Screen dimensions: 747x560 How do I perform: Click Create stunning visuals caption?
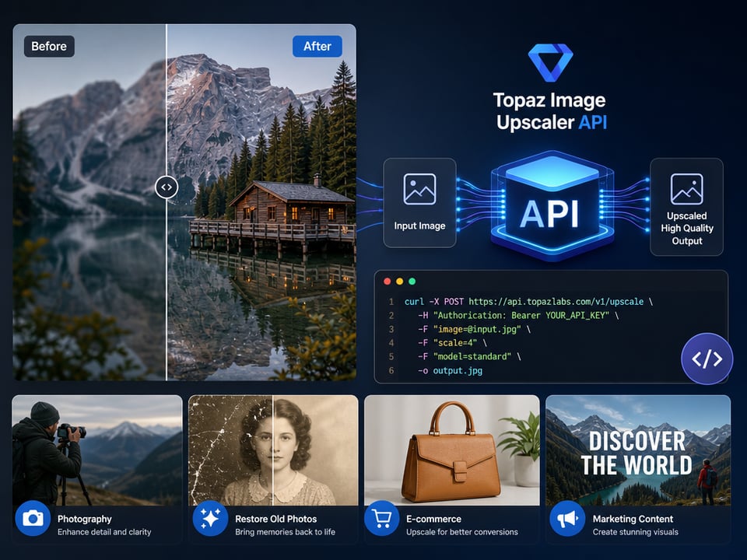(636, 532)
